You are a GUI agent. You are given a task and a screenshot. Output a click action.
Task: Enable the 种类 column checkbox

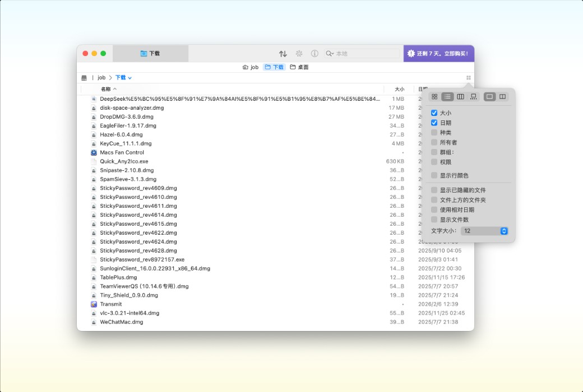coord(433,132)
